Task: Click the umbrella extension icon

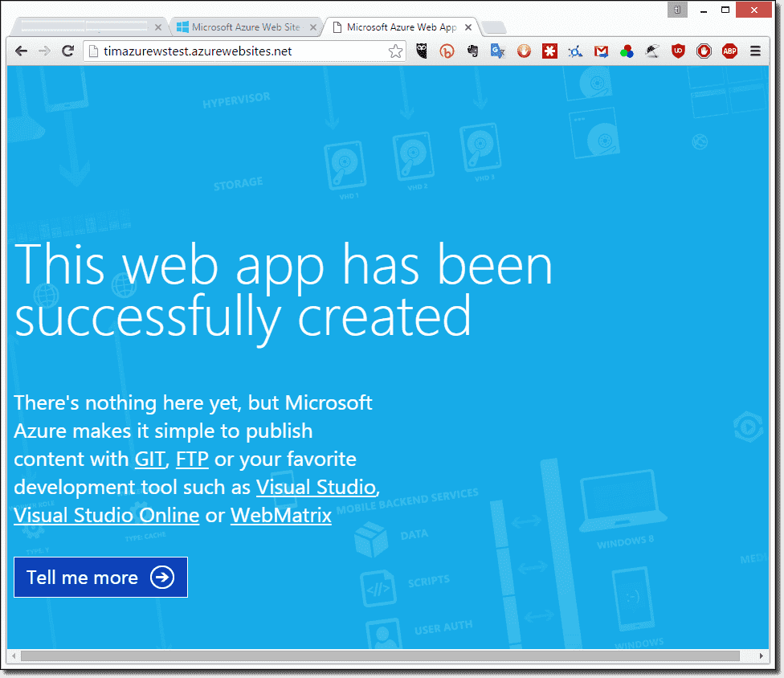Action: (x=652, y=51)
